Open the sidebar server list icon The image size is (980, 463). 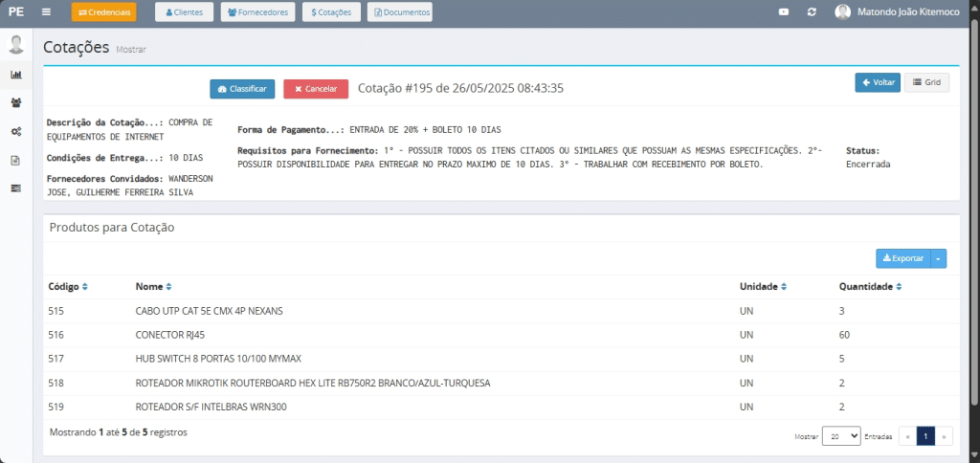tap(16, 188)
